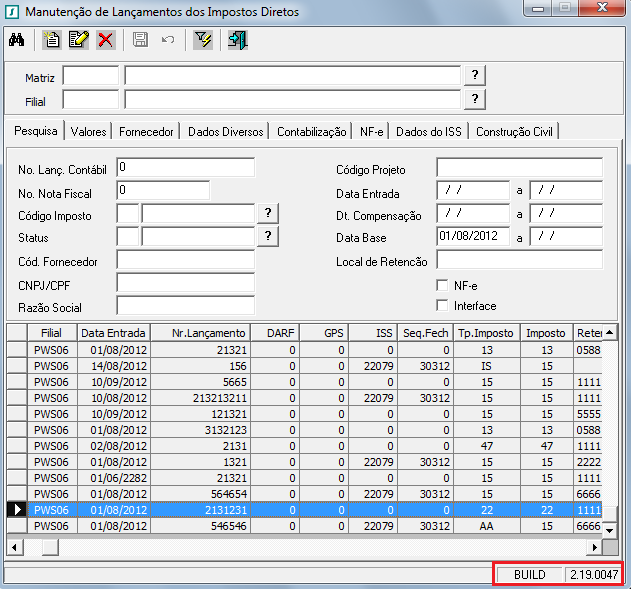Toggle the Interface checkbox
631x589 pixels.
point(443,306)
